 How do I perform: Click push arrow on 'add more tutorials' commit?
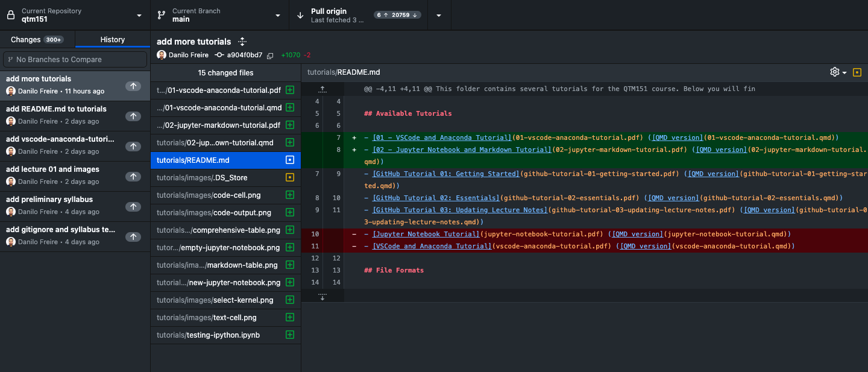(133, 86)
